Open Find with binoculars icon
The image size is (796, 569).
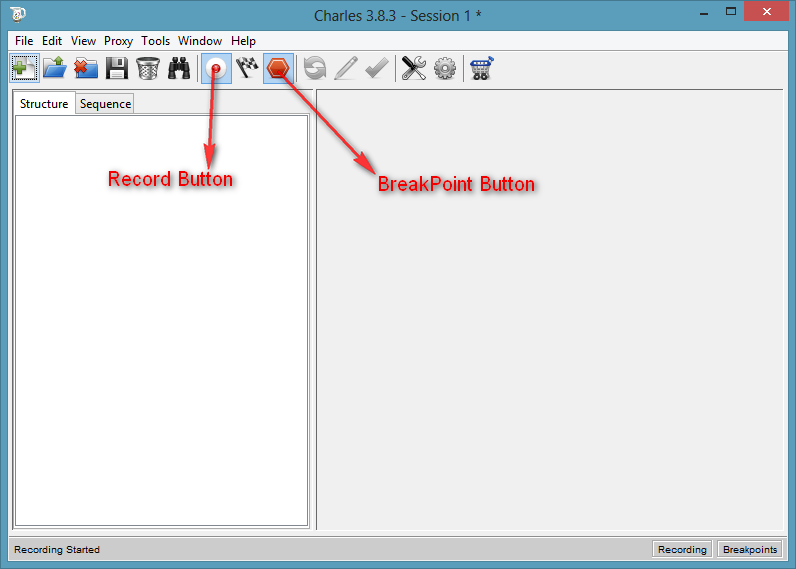179,68
